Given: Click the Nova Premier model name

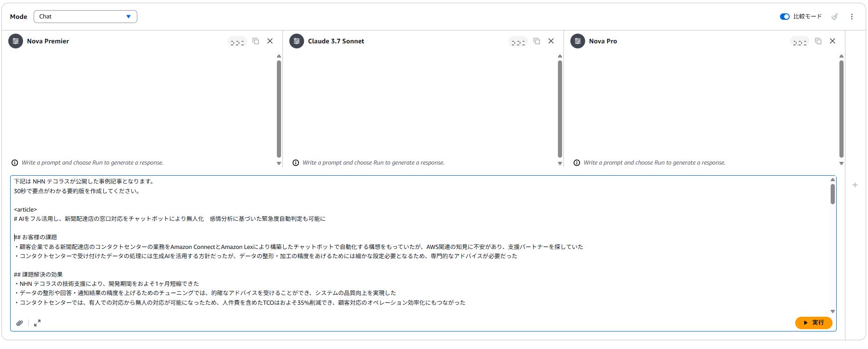Looking at the screenshot, I should click(x=48, y=41).
